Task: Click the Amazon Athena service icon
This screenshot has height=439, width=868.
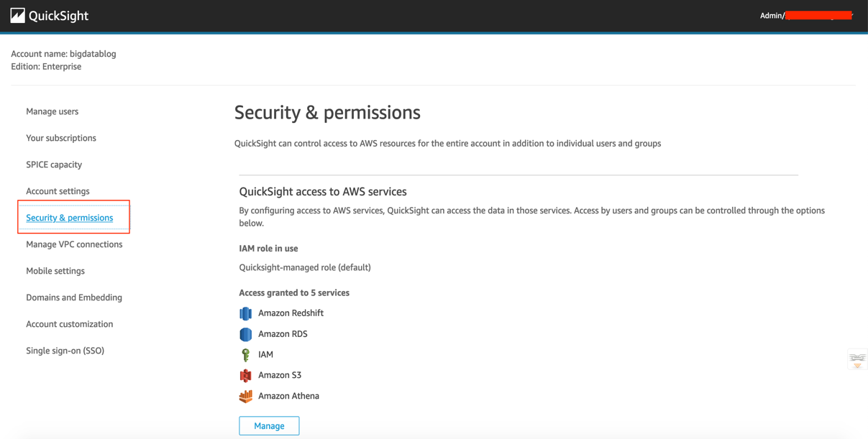Action: (246, 396)
